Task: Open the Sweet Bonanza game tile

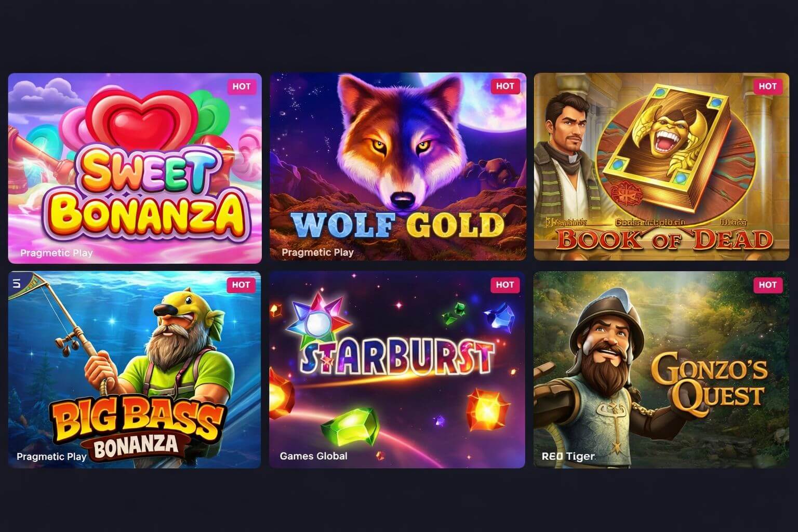Action: coord(135,168)
